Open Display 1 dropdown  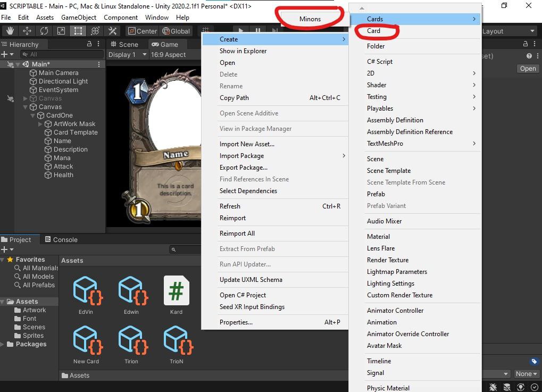[127, 55]
